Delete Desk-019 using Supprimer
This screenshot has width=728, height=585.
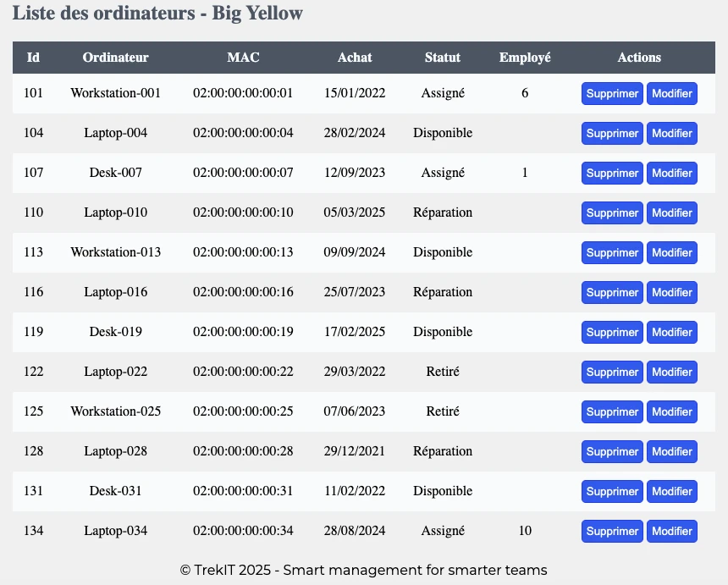click(612, 332)
